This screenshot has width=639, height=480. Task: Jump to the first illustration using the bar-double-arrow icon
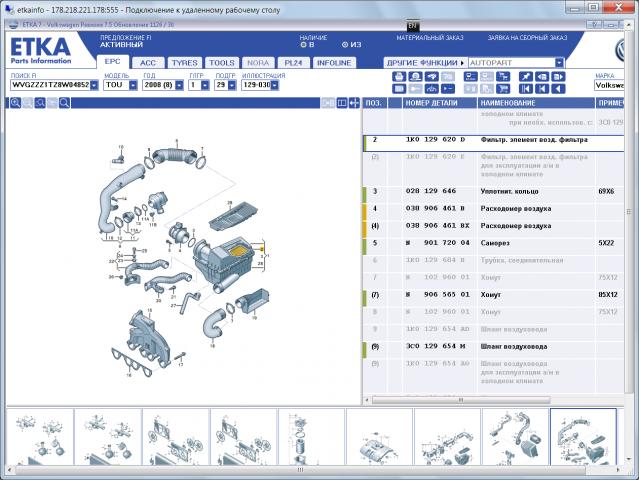pos(526,89)
